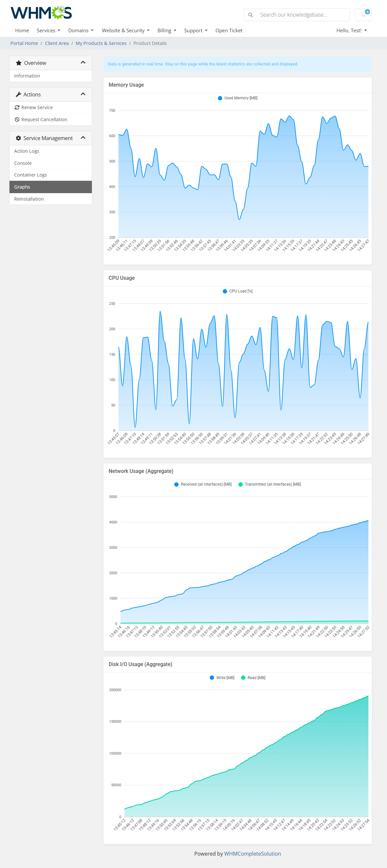Open the Domains dropdown menu
This screenshot has width=387, height=868.
pyautogui.click(x=80, y=30)
